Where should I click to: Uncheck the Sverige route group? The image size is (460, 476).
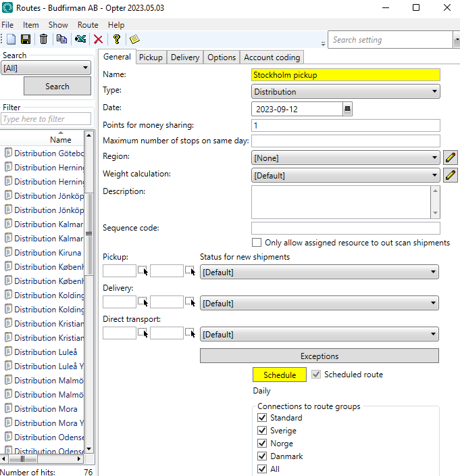[262, 431]
